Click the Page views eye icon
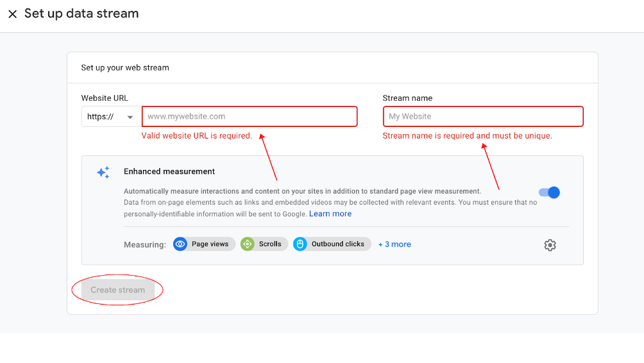This screenshot has height=363, width=644. (180, 244)
